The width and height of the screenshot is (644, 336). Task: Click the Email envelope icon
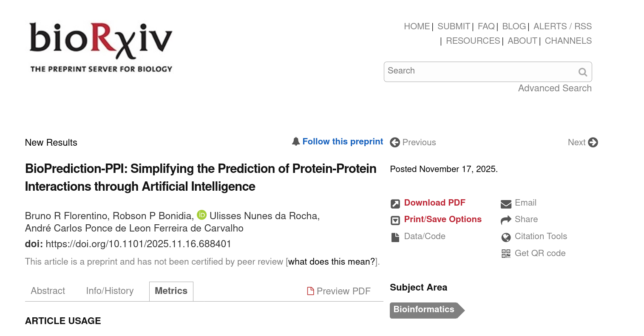(x=506, y=203)
